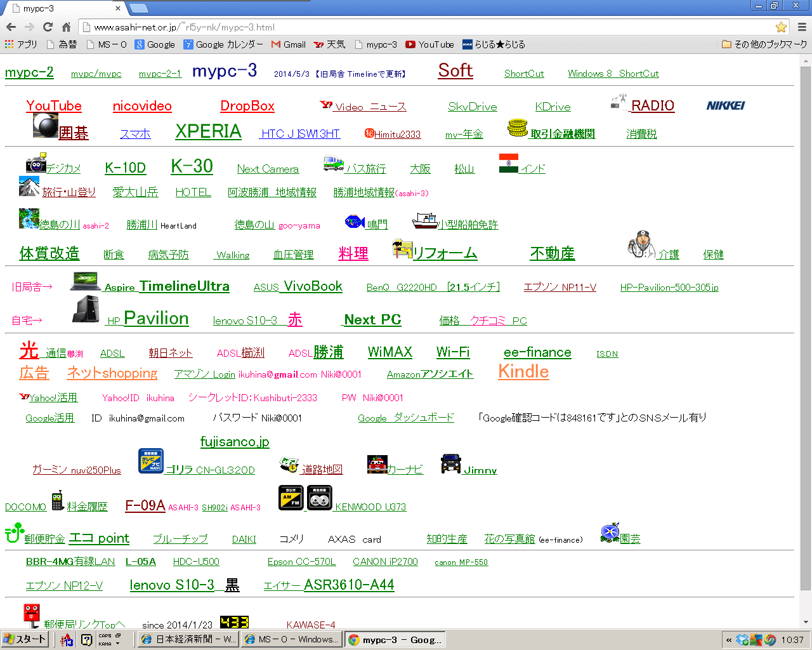Open the Google カレンダー bookmark
The height and width of the screenshot is (650, 812).
coord(223,44)
